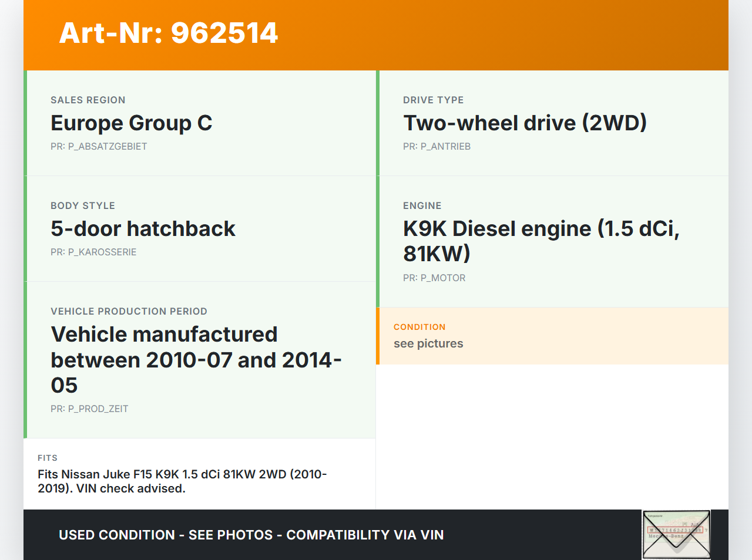Click the footer used condition banner text
The width and height of the screenshot is (752, 560).
[x=251, y=535]
